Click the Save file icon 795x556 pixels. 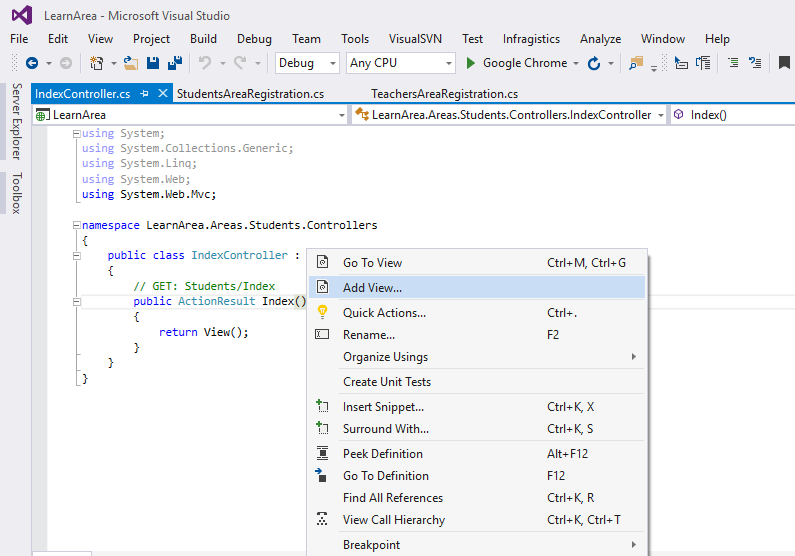(x=154, y=63)
